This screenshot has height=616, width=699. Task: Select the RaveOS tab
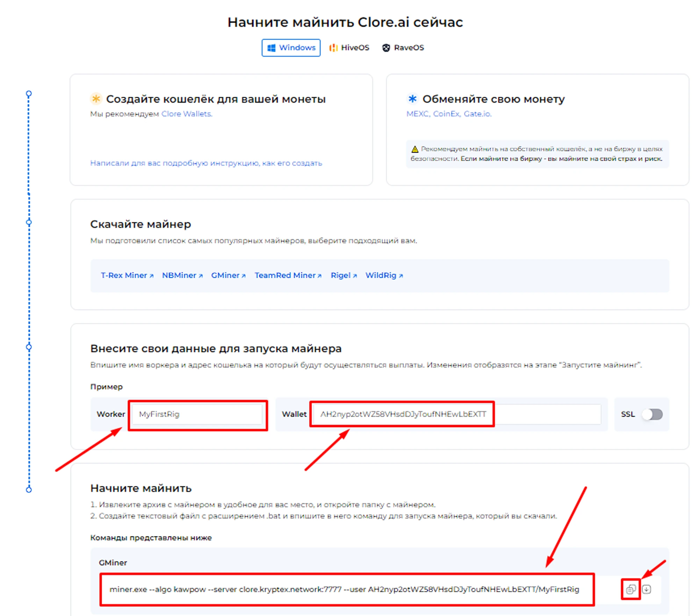coord(403,48)
